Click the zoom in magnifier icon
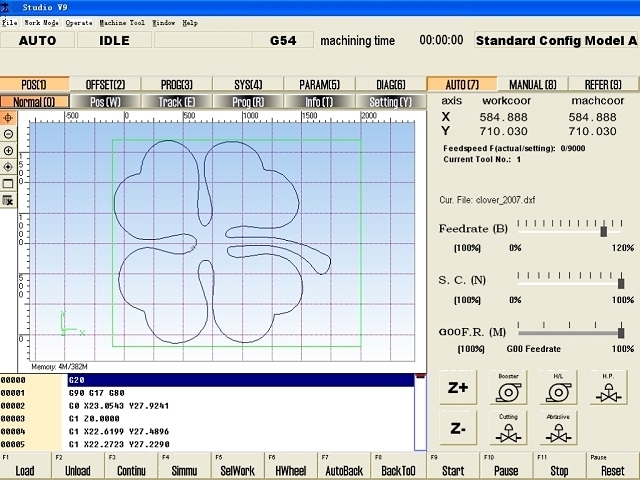The image size is (640, 480). 8,151
